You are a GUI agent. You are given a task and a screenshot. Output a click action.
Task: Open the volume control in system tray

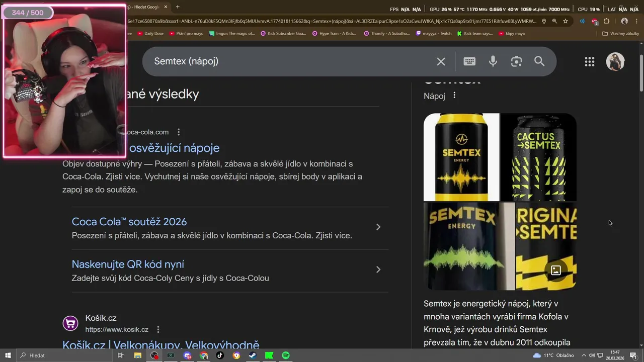(592, 355)
